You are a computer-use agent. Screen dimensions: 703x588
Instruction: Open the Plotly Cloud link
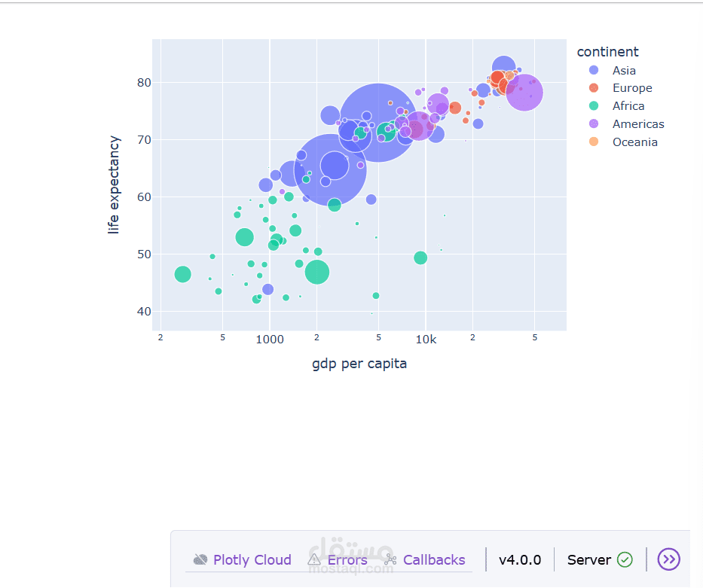252,560
